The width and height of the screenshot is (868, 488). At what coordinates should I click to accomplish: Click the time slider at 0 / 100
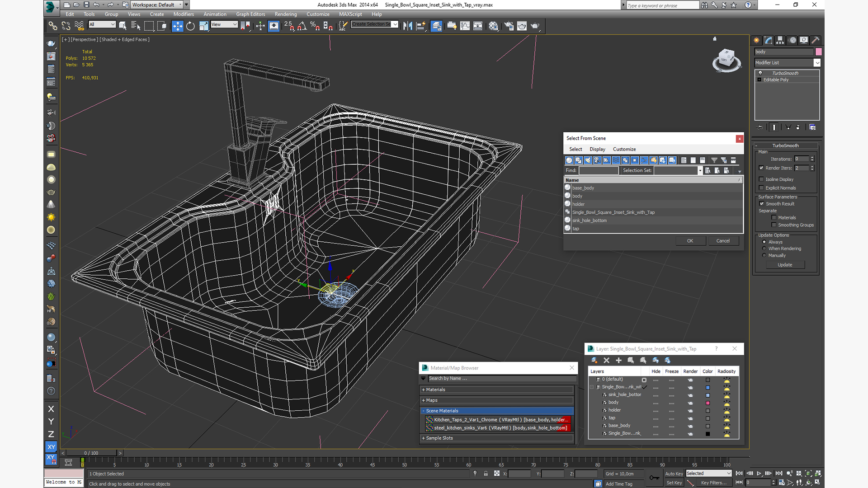(x=91, y=453)
